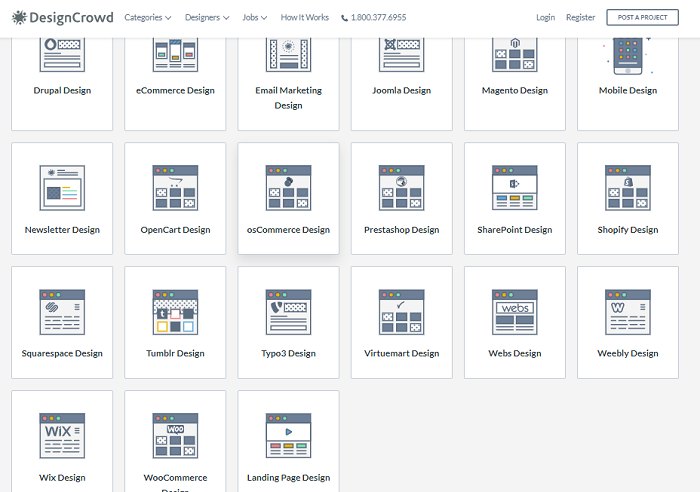Click the Drupal Design label
The height and width of the screenshot is (492, 700).
coord(62,90)
